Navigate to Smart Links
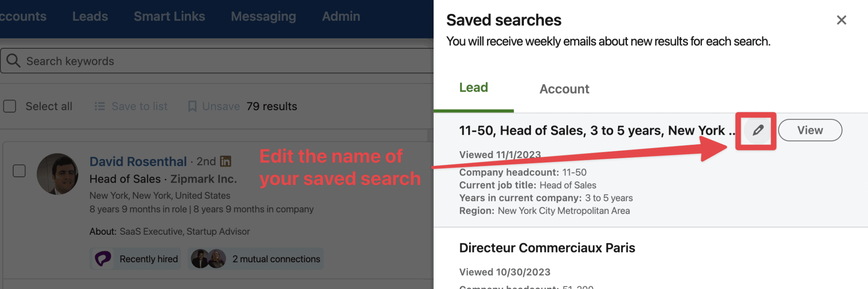Image resolution: width=868 pixels, height=289 pixels. click(169, 16)
